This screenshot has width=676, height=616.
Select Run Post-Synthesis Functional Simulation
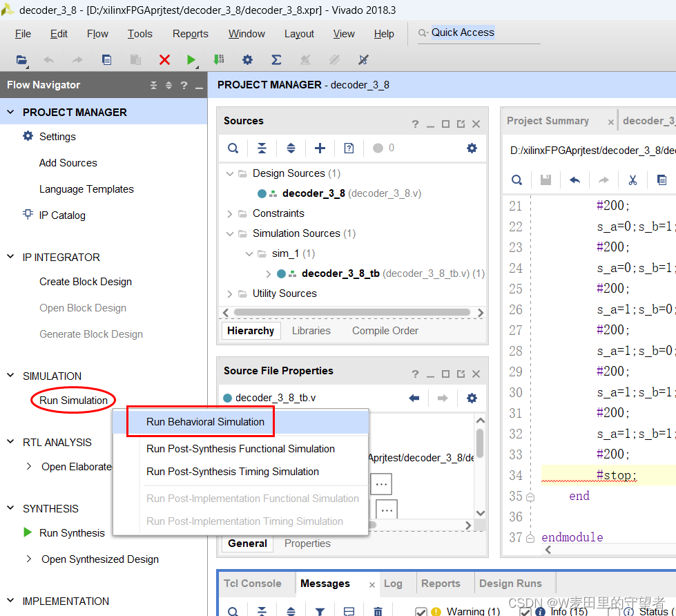(241, 449)
